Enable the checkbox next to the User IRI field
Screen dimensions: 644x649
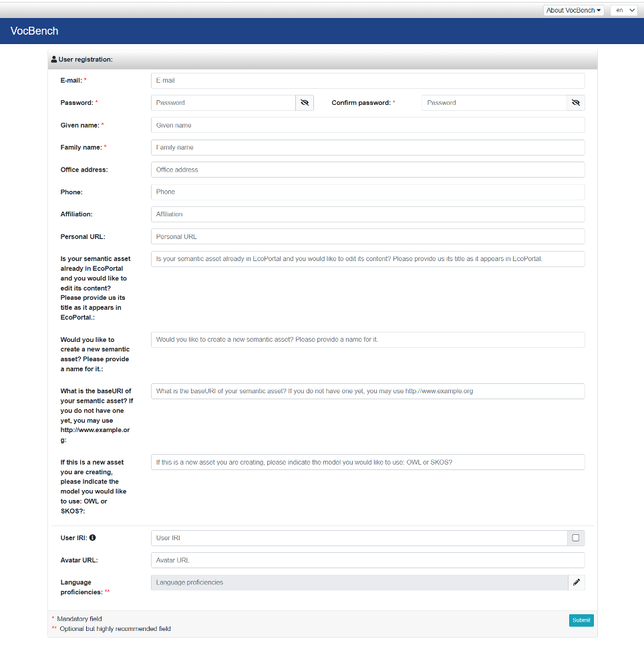coord(575,537)
